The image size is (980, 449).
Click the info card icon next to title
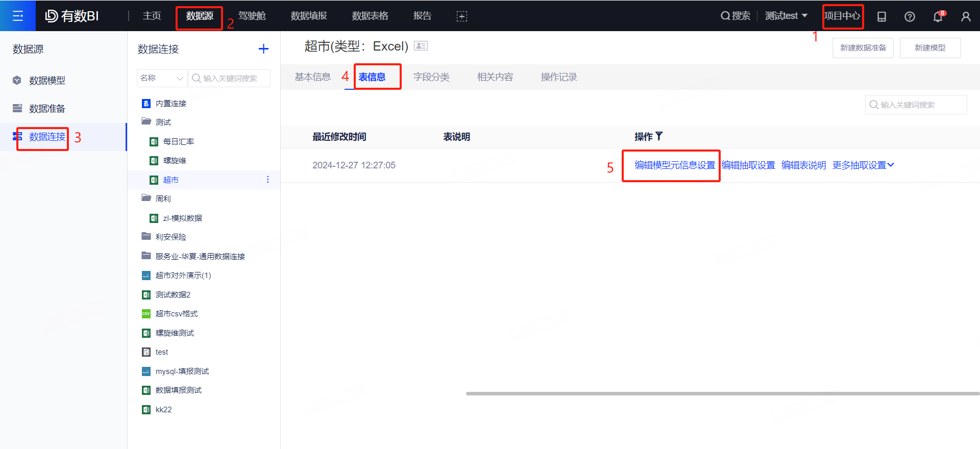(x=421, y=46)
